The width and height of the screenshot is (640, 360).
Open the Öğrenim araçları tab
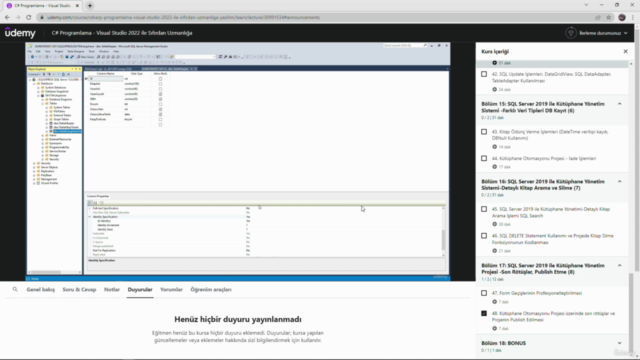(x=211, y=289)
